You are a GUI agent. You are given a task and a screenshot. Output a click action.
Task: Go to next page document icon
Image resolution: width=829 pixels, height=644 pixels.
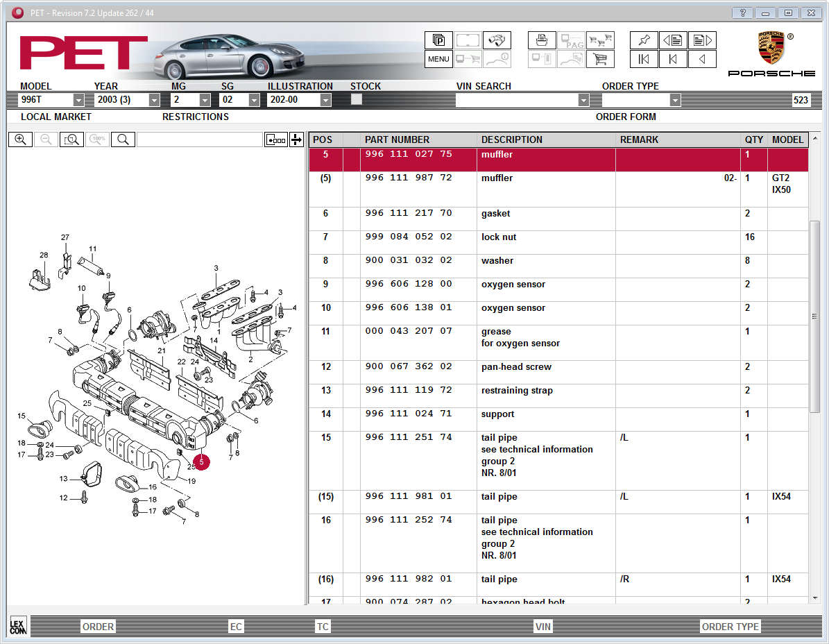click(x=702, y=40)
